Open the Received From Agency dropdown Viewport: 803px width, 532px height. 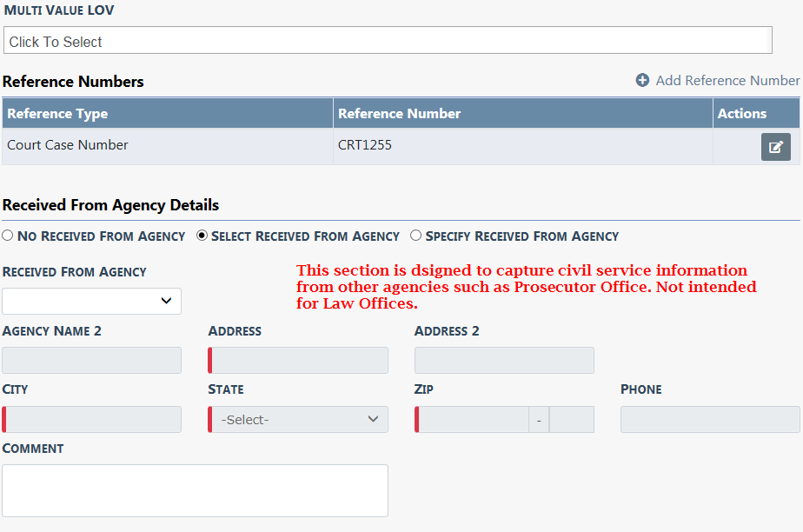pos(91,301)
